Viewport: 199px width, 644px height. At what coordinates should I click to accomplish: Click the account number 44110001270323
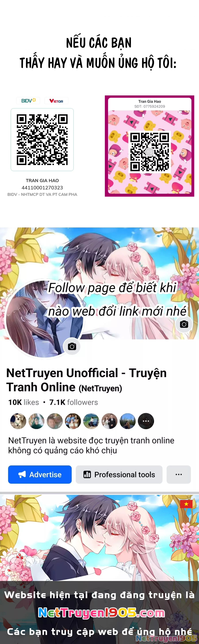coord(42,188)
